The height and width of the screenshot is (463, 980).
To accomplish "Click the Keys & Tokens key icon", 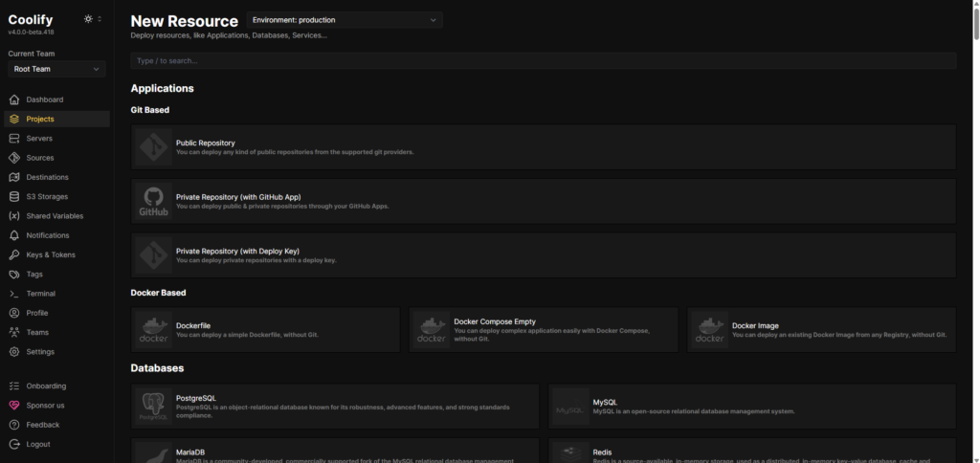I will 14,254.
